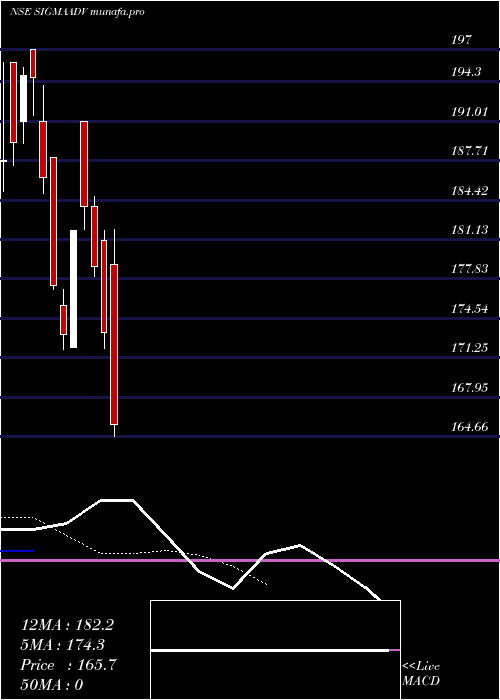Click the tall white candlestick near 174.54
Image resolution: width=500 pixels, height=700 pixels.
74,289
